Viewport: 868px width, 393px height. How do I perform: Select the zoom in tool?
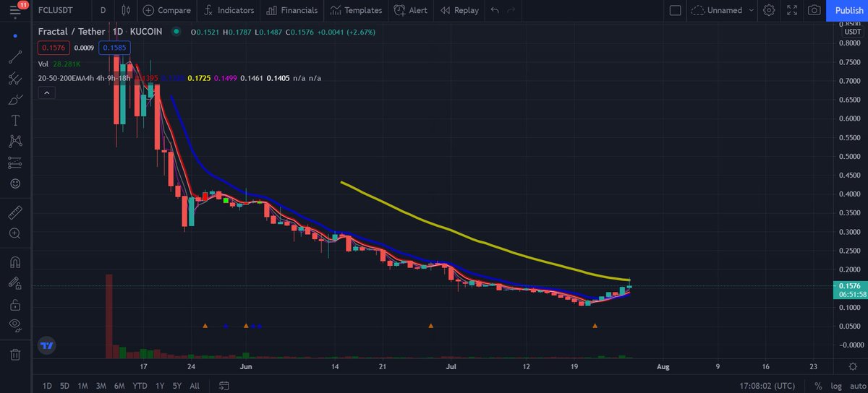pos(15,233)
